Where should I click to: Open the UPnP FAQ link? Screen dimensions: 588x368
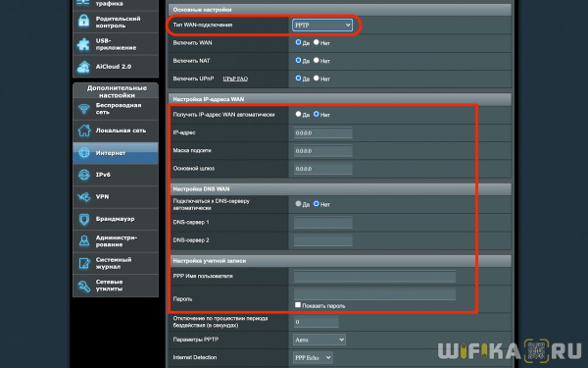click(x=235, y=79)
